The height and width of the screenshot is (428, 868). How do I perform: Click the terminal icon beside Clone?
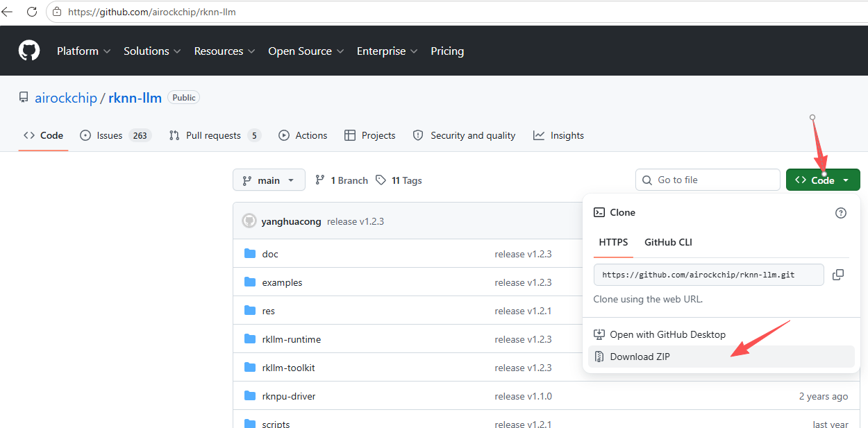tap(599, 213)
